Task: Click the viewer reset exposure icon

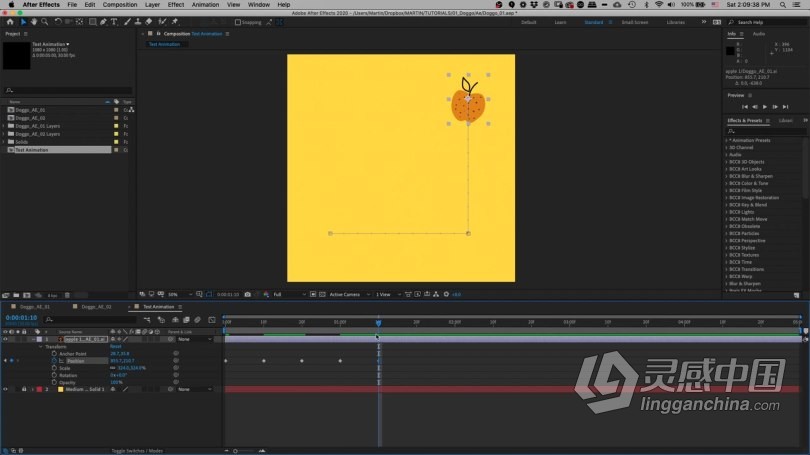Action: [446, 294]
